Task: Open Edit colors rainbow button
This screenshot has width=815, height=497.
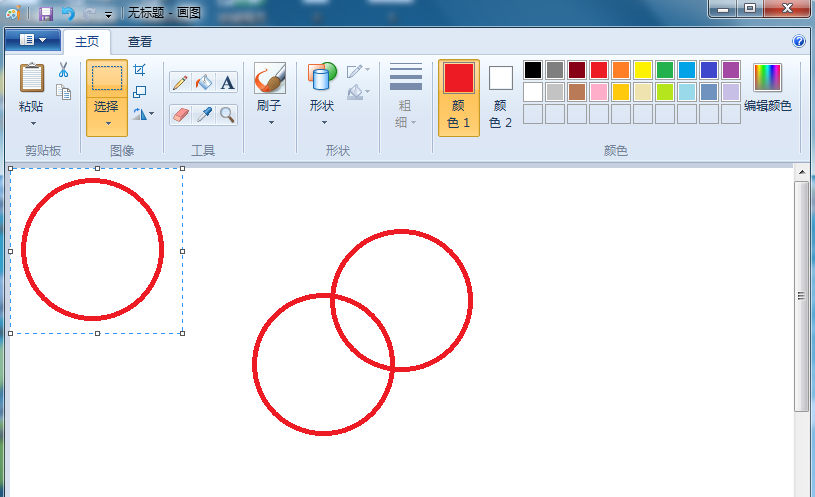Action: (x=768, y=77)
